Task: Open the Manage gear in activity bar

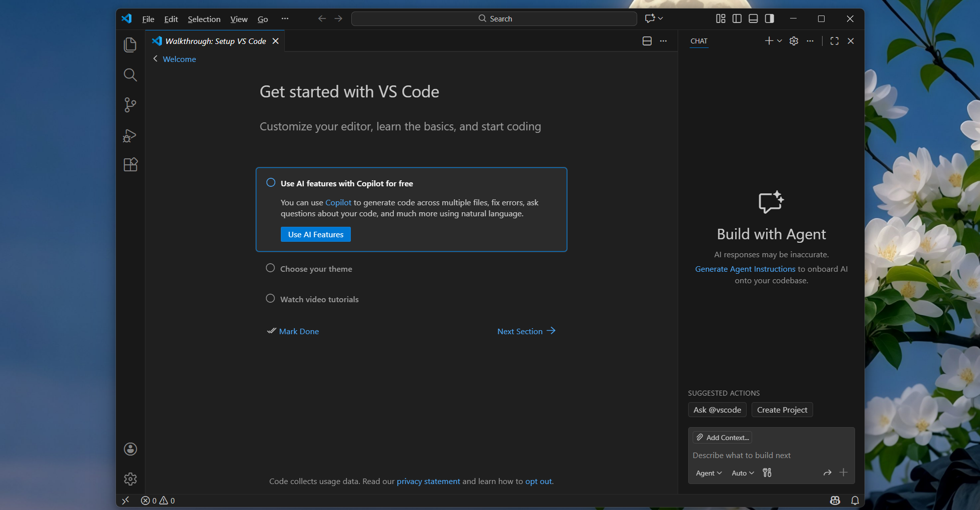Action: (130, 479)
